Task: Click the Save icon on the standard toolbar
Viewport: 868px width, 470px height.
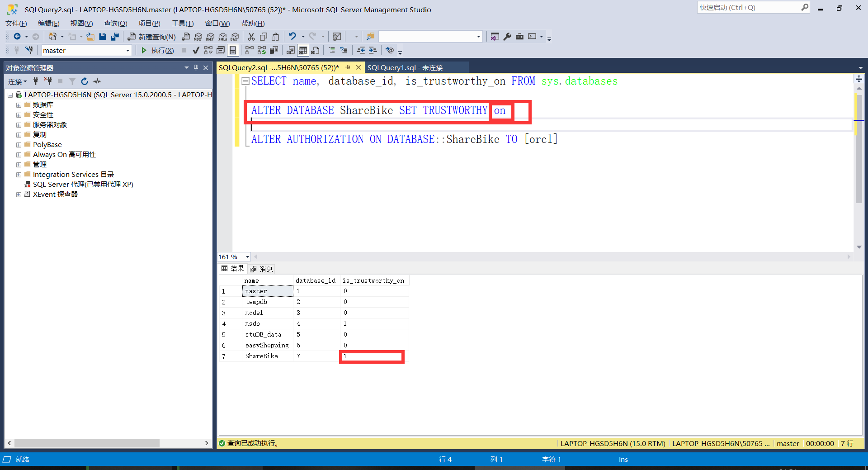Action: (103, 37)
